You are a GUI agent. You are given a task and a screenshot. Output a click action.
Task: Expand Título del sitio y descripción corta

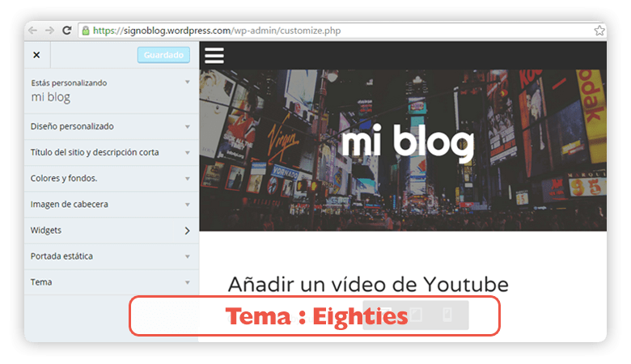coord(112,153)
